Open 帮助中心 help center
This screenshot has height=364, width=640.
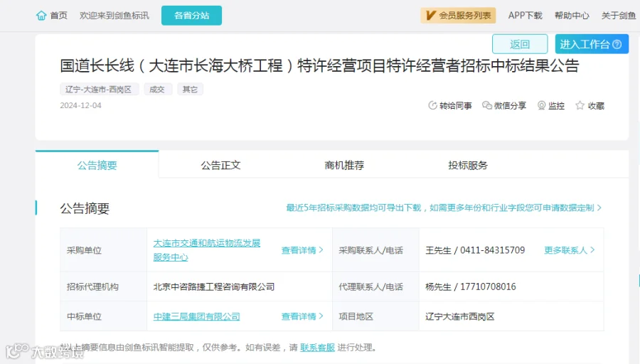point(572,16)
